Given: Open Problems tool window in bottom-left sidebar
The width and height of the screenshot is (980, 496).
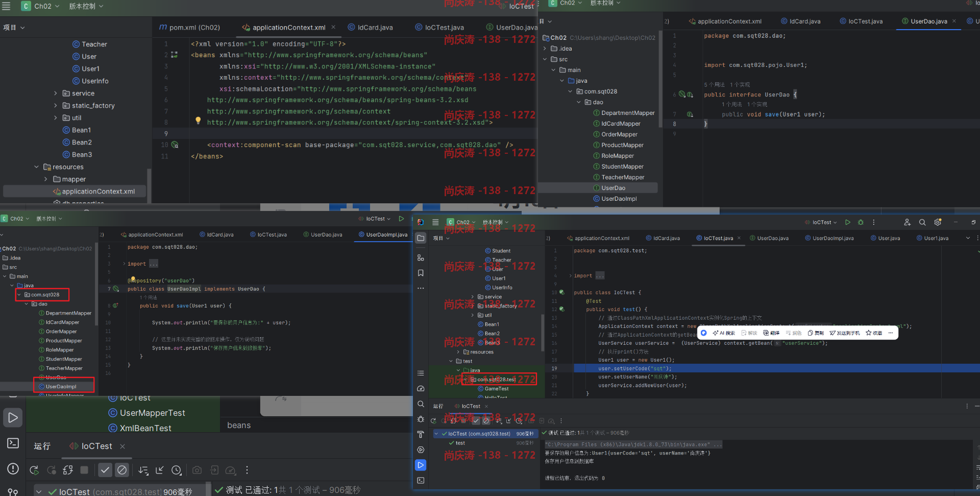Looking at the screenshot, I should tap(13, 468).
